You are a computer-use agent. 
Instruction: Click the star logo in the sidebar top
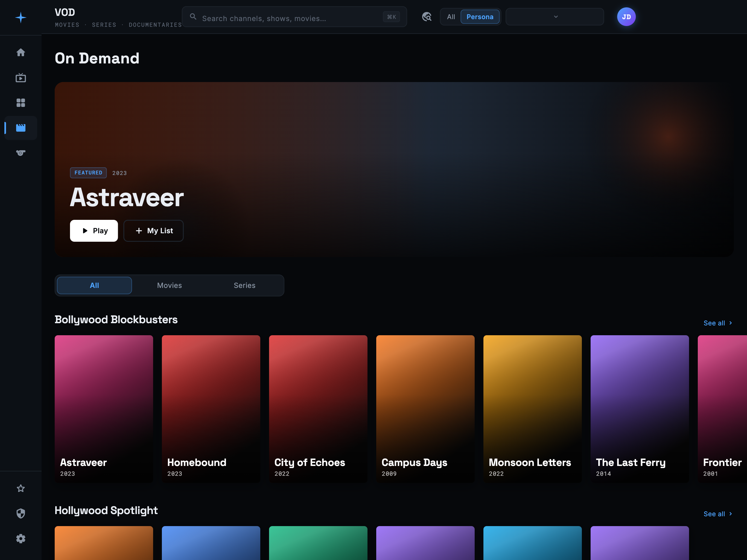[21, 17]
